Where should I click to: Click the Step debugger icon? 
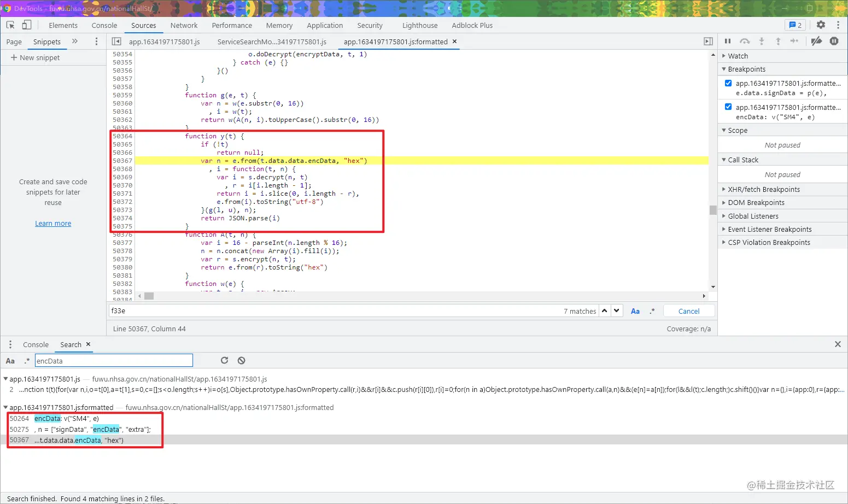click(x=794, y=41)
